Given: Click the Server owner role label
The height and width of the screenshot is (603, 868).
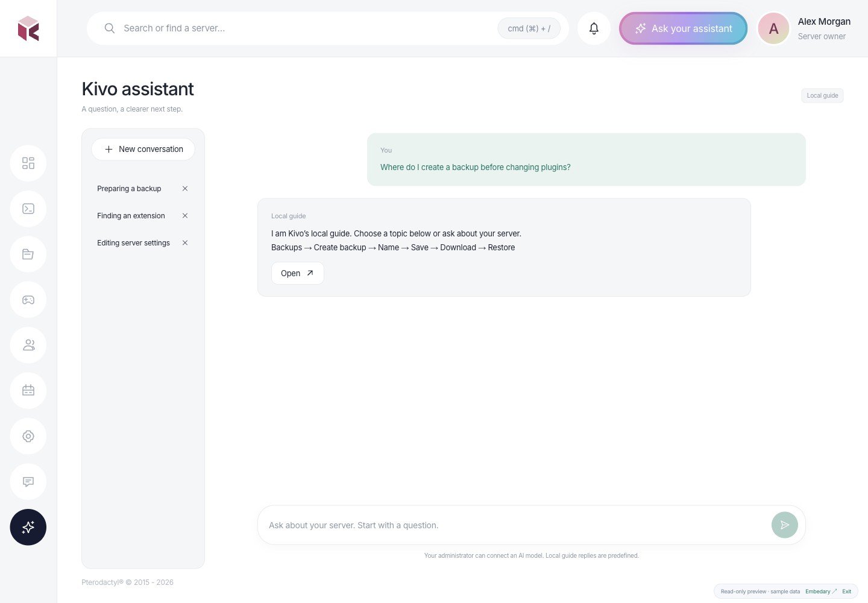Looking at the screenshot, I should (822, 36).
